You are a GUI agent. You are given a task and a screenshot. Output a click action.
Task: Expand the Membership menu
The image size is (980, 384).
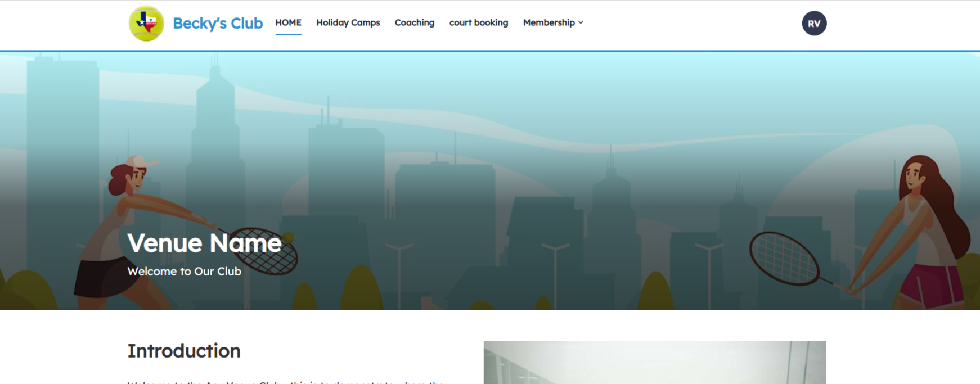(549, 23)
